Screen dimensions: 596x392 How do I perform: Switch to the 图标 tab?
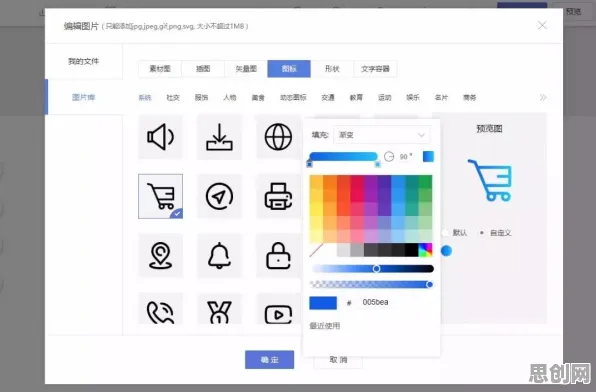click(289, 69)
